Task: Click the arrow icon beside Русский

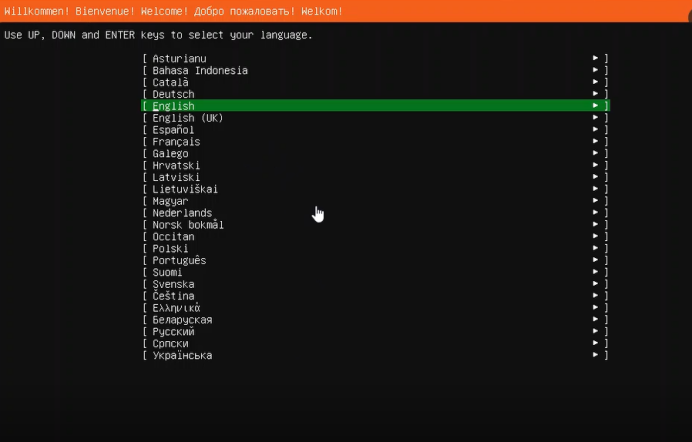Action: tap(596, 332)
